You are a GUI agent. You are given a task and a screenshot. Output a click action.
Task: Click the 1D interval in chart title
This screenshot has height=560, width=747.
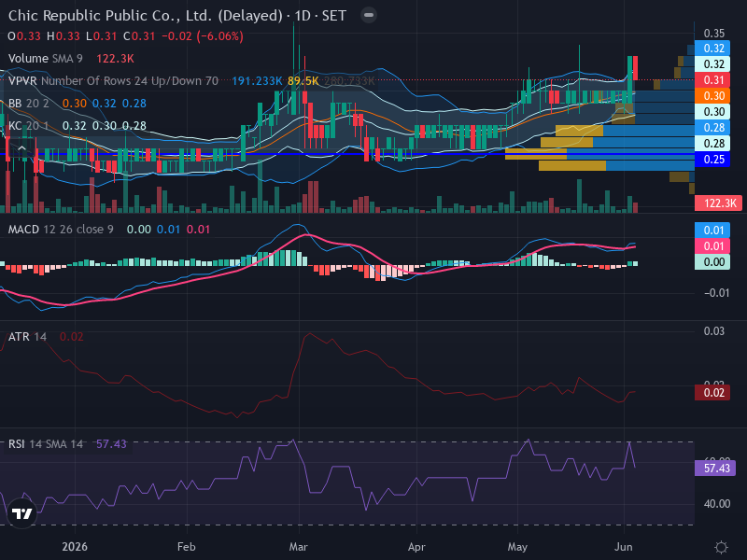302,16
